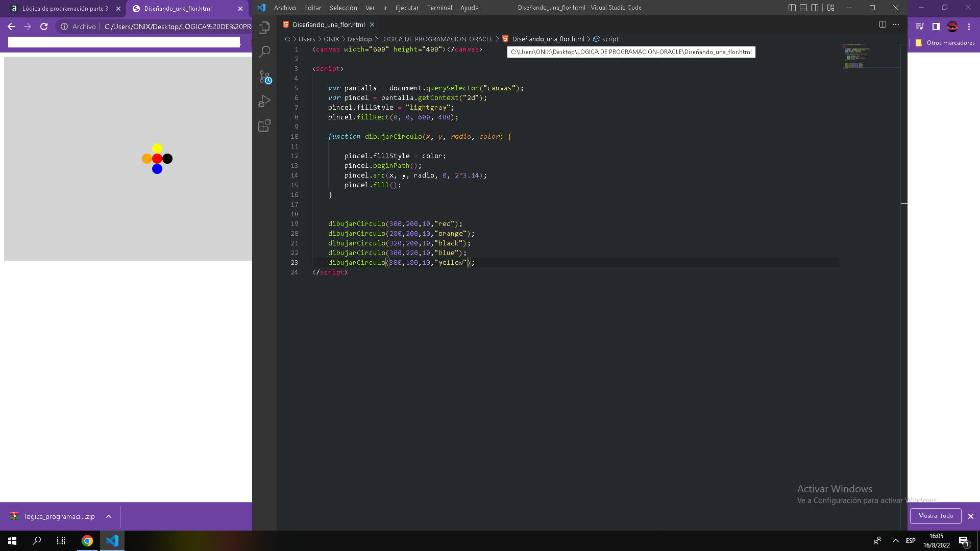Select the Diseñando_una_flor.html editor tab
980x551 pixels.
(329, 24)
